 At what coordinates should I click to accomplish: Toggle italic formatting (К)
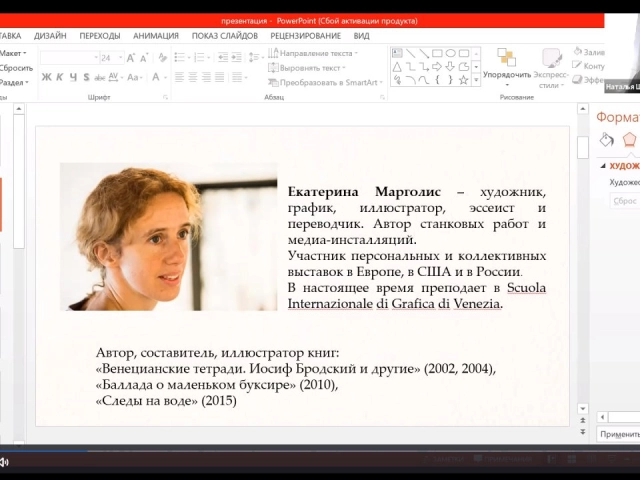[x=59, y=77]
